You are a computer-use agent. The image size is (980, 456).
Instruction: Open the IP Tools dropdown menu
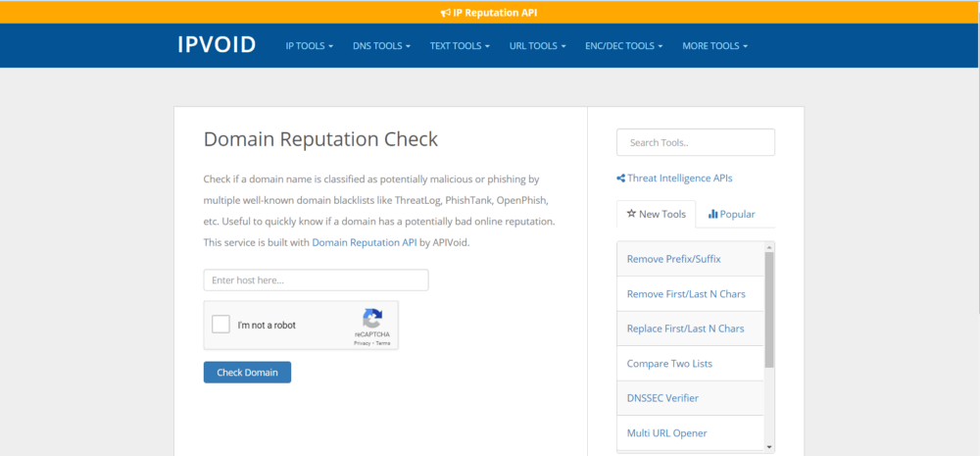pos(309,46)
